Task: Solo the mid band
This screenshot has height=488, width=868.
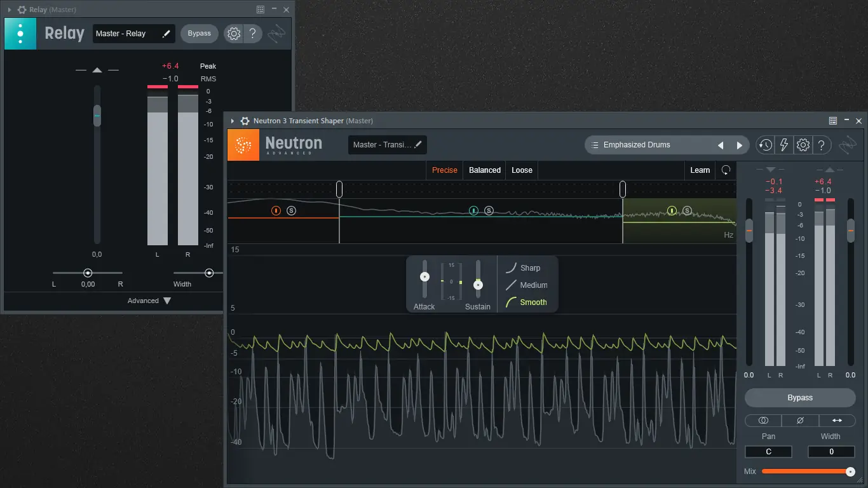Action: (x=489, y=210)
